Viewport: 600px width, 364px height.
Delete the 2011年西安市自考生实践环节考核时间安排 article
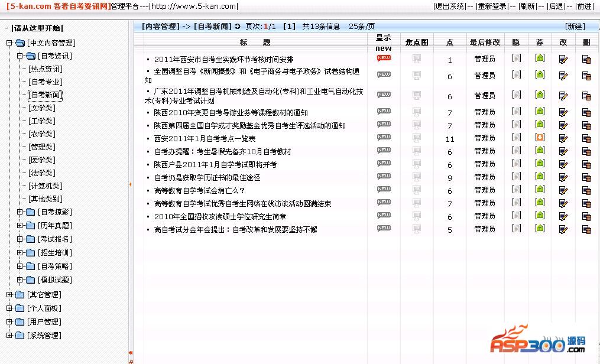coord(586,59)
